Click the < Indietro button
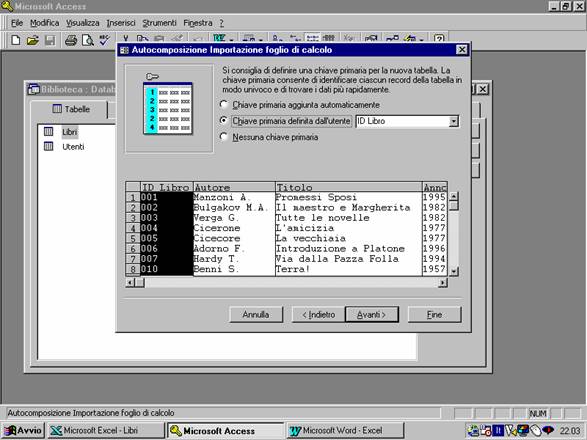The width and height of the screenshot is (587, 440). tap(318, 315)
